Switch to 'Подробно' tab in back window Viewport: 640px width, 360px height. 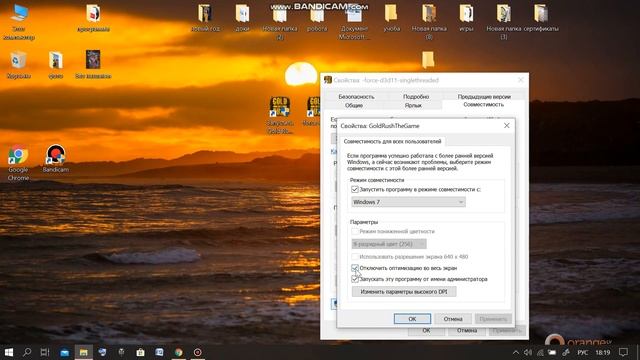416,97
